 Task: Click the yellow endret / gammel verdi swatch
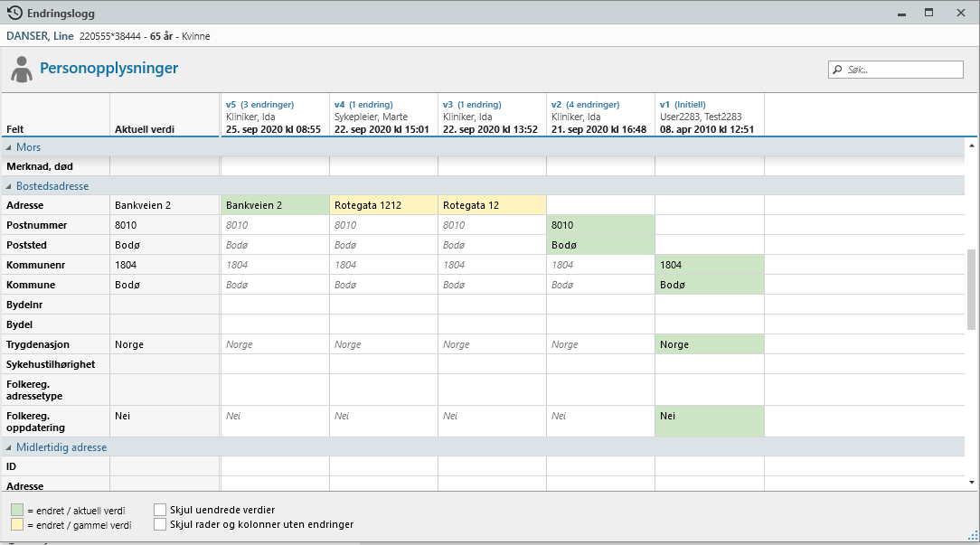point(17,525)
